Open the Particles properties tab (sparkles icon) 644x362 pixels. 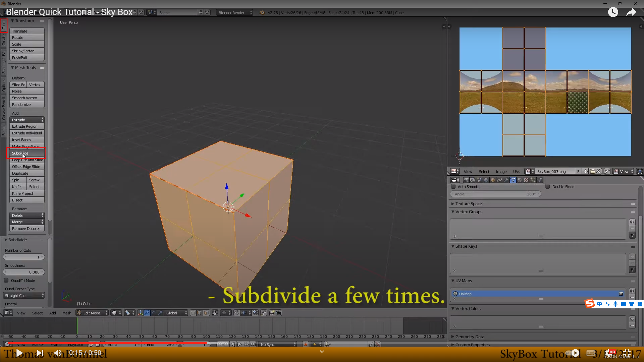(x=533, y=180)
